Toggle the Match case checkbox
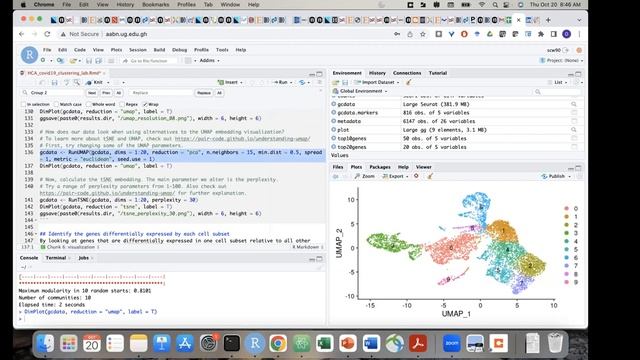640x360 pixels. [x=56, y=104]
